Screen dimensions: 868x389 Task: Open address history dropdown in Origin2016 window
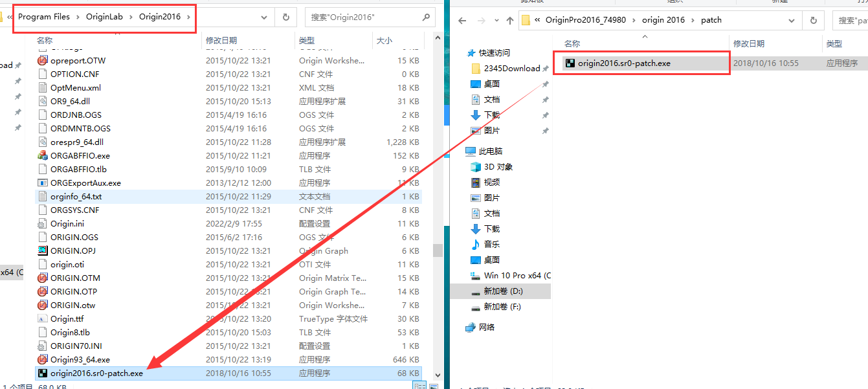pyautogui.click(x=264, y=17)
